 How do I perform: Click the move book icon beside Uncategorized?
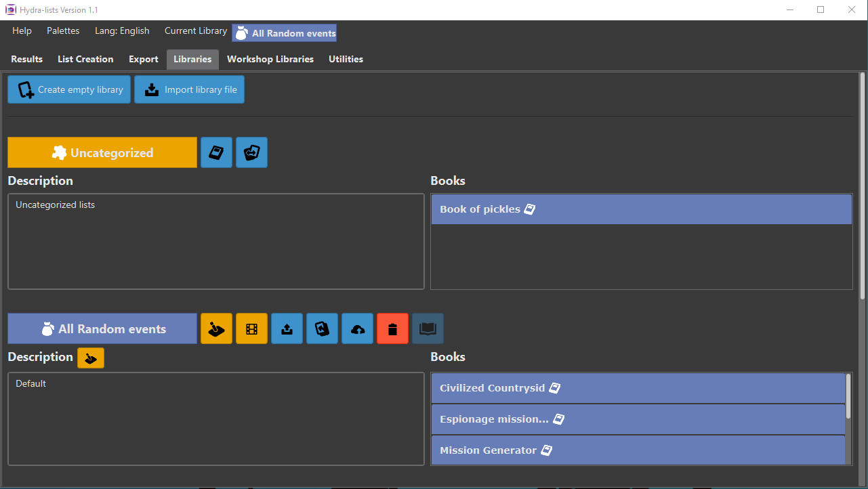click(251, 152)
